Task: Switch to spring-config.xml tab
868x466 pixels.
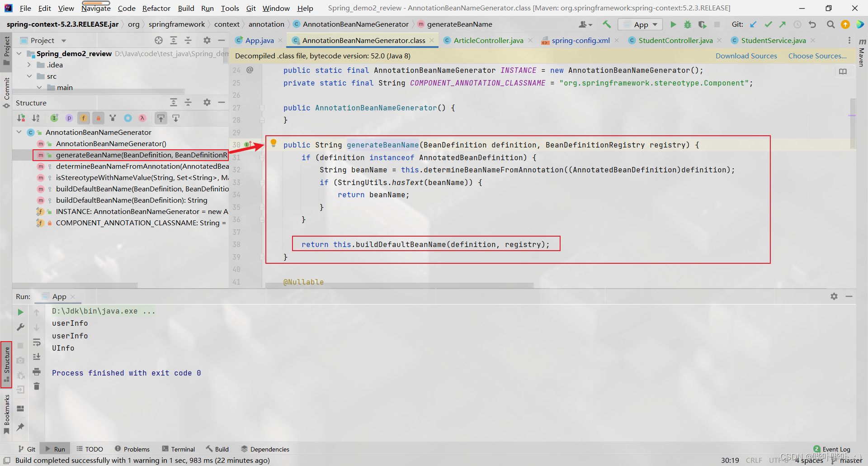Action: (580, 40)
